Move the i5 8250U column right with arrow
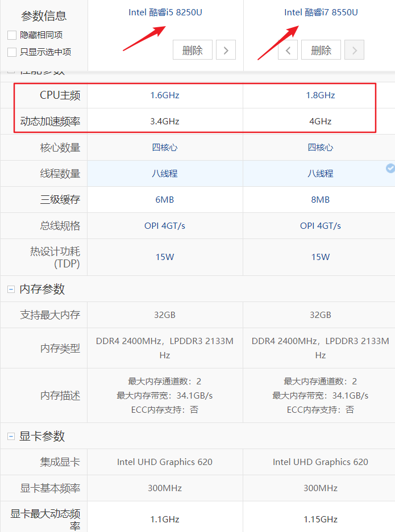 (226, 50)
